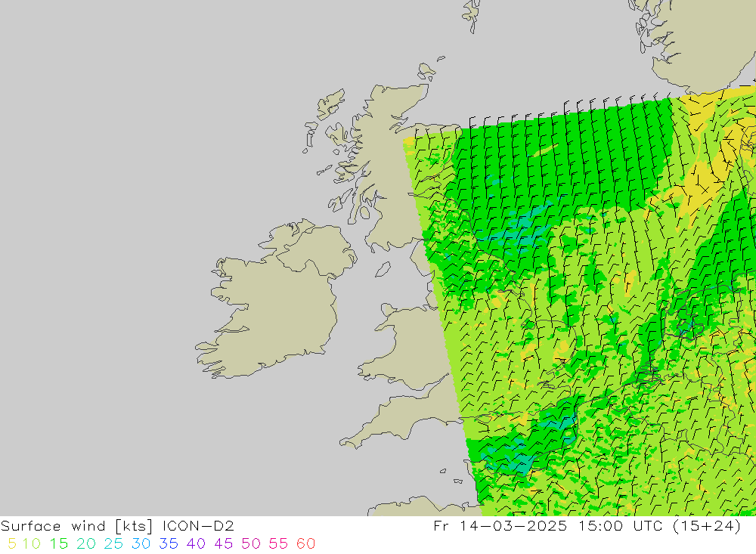Select the '45' knots legend value

(x=224, y=543)
